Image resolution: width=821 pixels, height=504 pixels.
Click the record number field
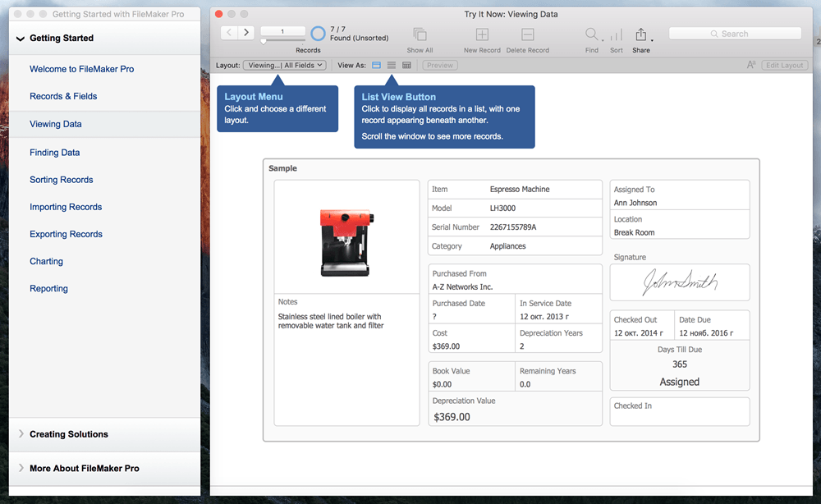tap(282, 31)
